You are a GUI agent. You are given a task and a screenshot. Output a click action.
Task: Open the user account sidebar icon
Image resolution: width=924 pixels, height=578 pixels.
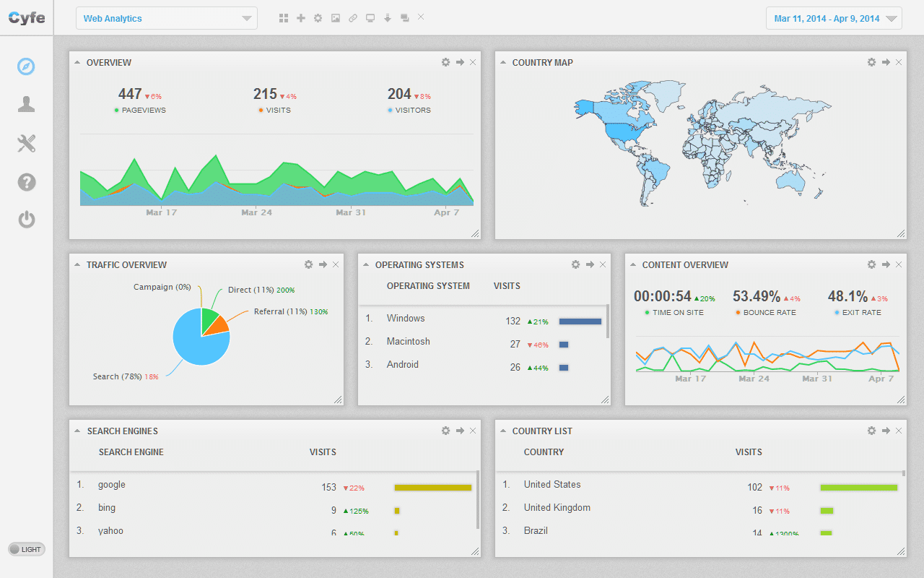coord(26,104)
